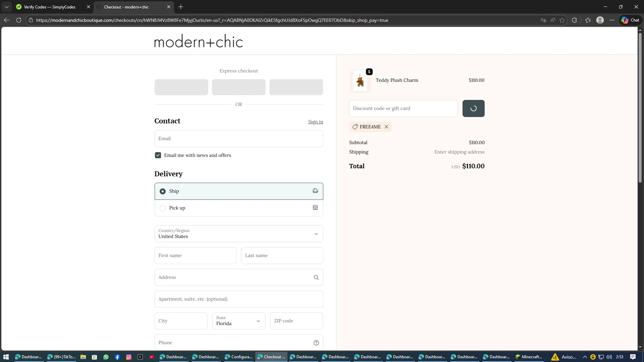Open the Windows Start menu

coord(6,357)
